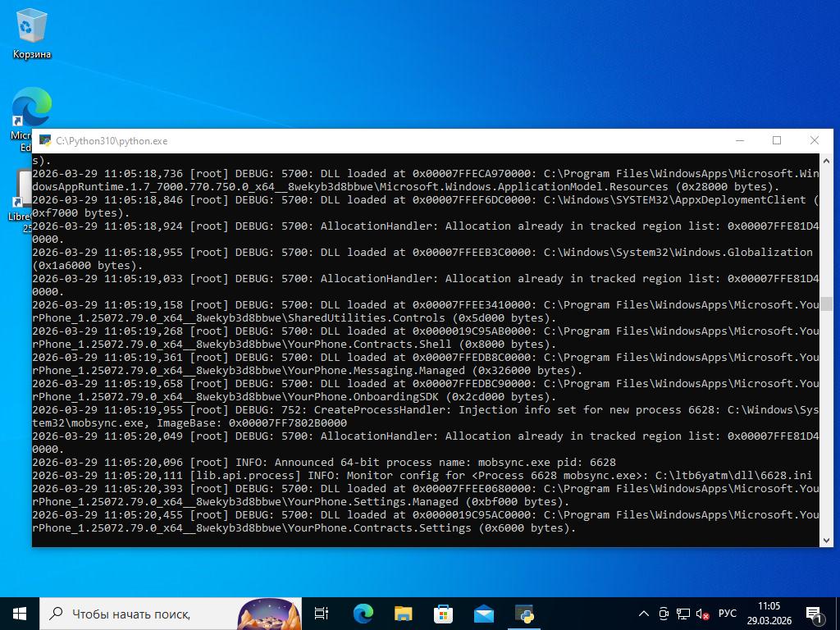Open the Mail app from the taskbar
The width and height of the screenshot is (840, 630).
pyautogui.click(x=483, y=614)
